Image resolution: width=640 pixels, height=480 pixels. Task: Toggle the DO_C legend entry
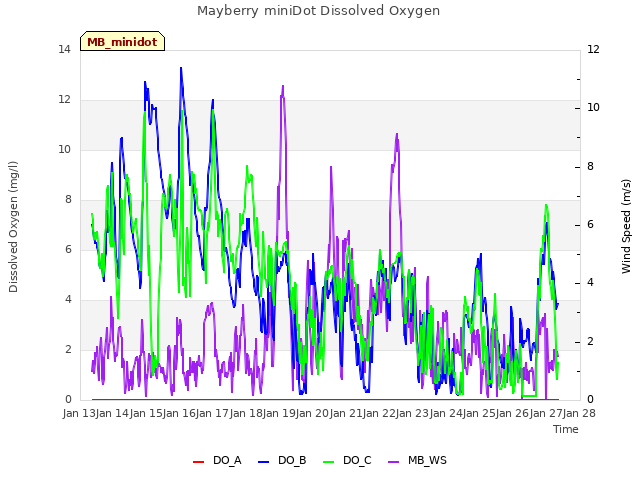click(347, 460)
